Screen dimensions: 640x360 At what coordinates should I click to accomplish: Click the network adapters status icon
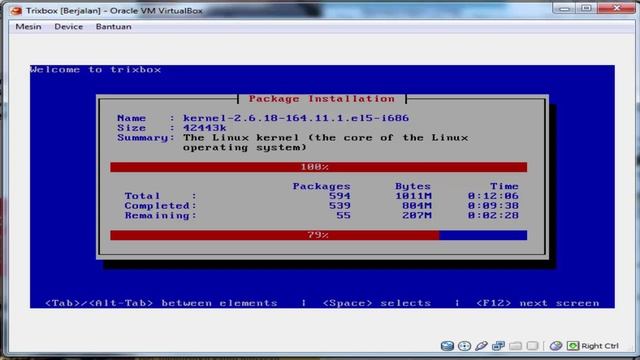(x=498, y=346)
